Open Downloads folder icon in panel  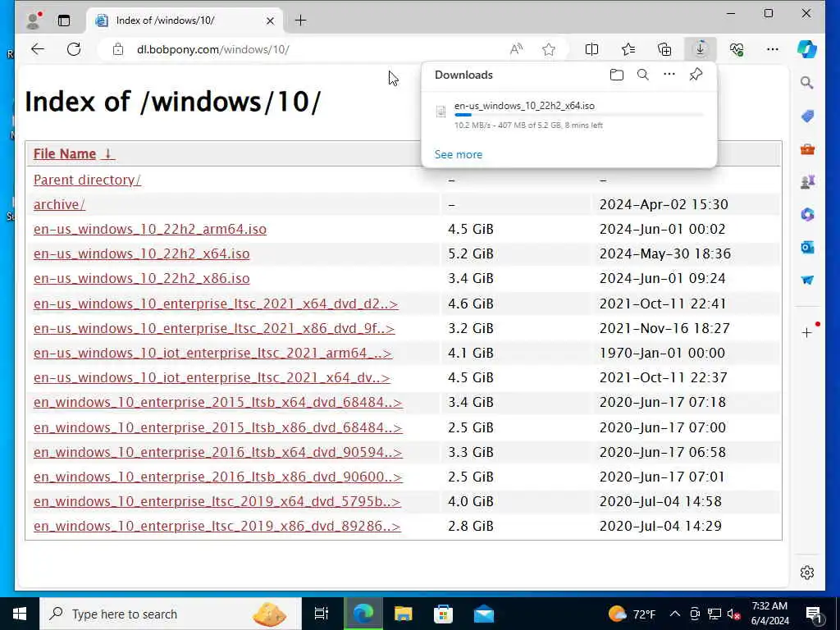[x=617, y=75]
